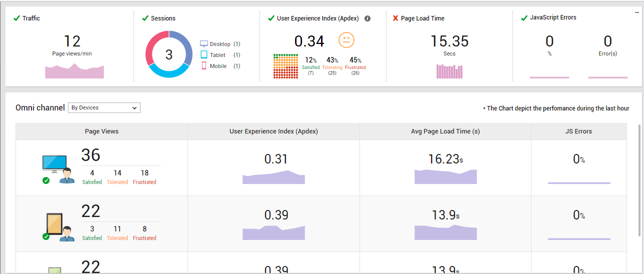Click the green check next to User Experience Index
644x274 pixels.
coord(271,18)
